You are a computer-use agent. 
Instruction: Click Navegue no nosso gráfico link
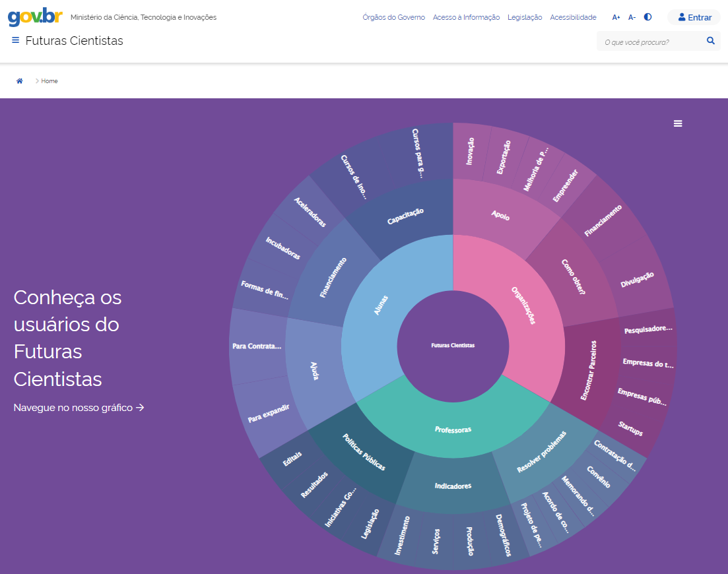[79, 408]
